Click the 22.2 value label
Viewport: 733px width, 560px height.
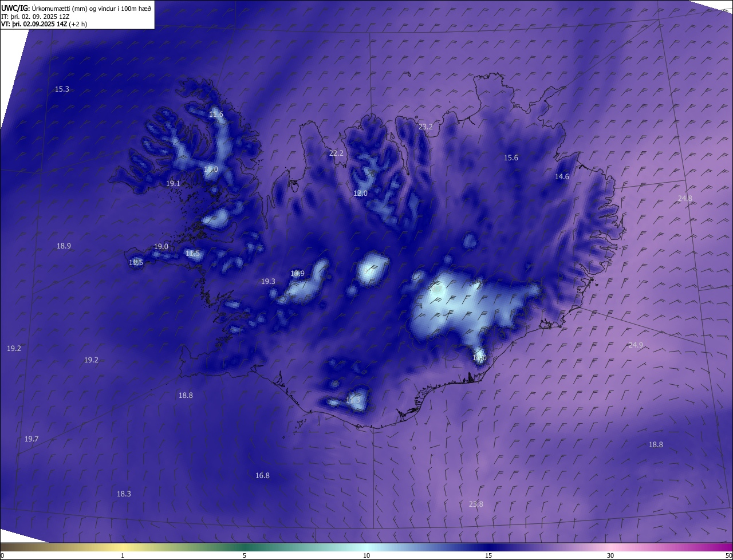(x=336, y=153)
